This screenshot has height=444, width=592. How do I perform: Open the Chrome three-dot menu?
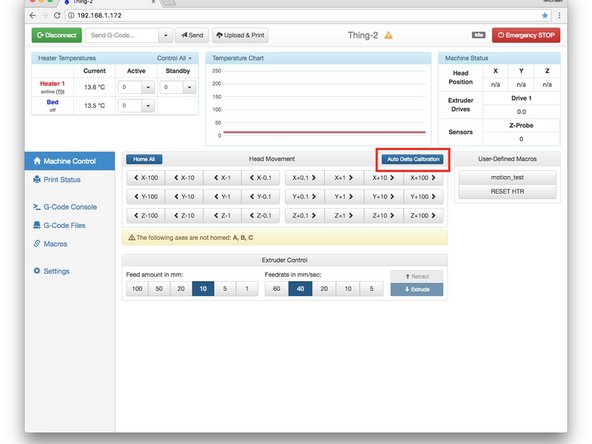pos(559,15)
